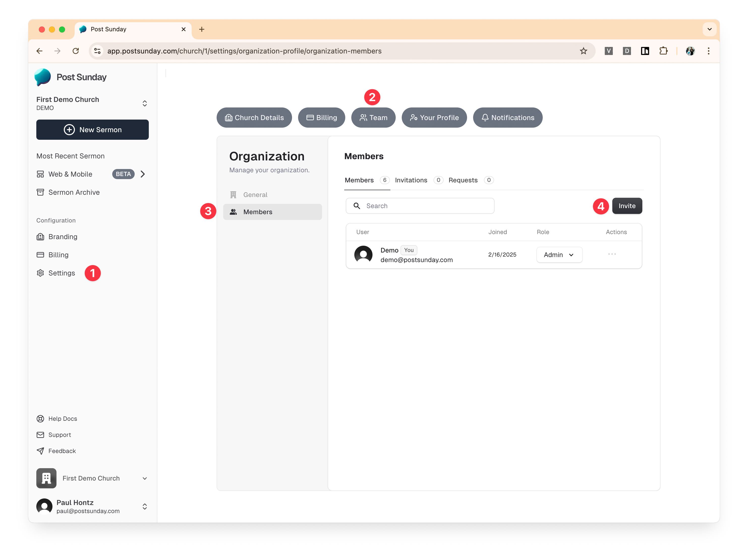Click the You badge

409,250
